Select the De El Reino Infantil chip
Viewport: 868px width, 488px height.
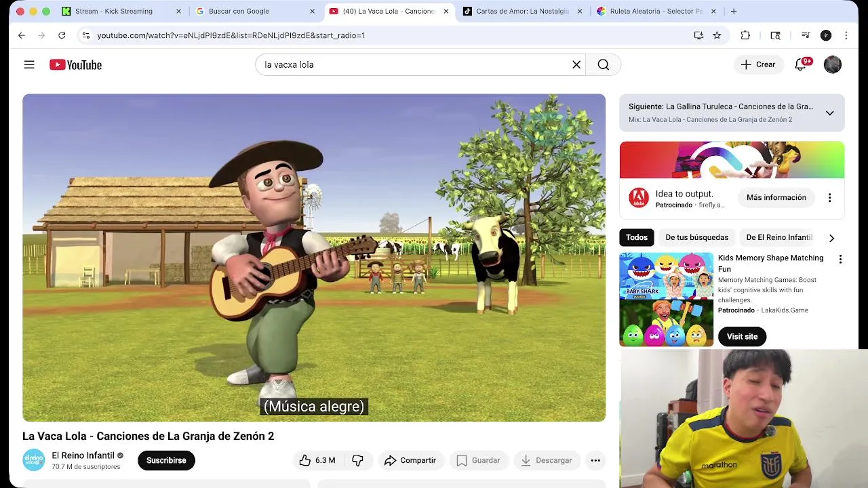coord(779,237)
